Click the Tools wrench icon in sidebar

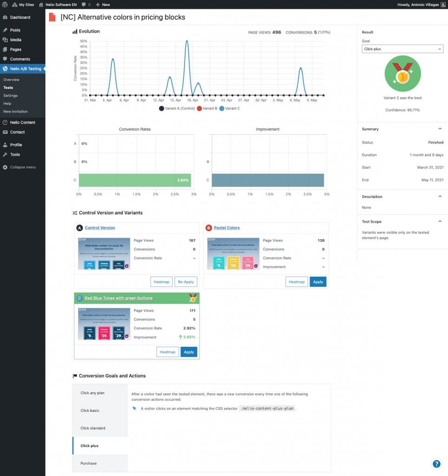click(5, 154)
